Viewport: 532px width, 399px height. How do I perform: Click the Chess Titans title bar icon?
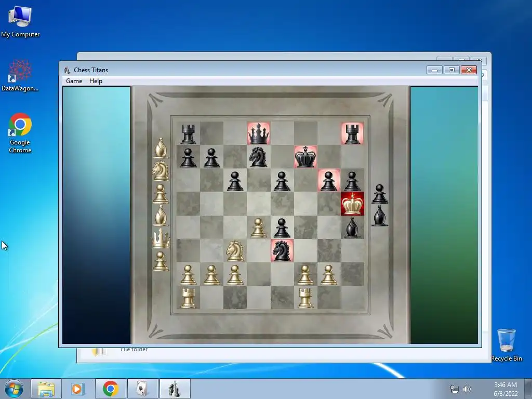point(67,70)
